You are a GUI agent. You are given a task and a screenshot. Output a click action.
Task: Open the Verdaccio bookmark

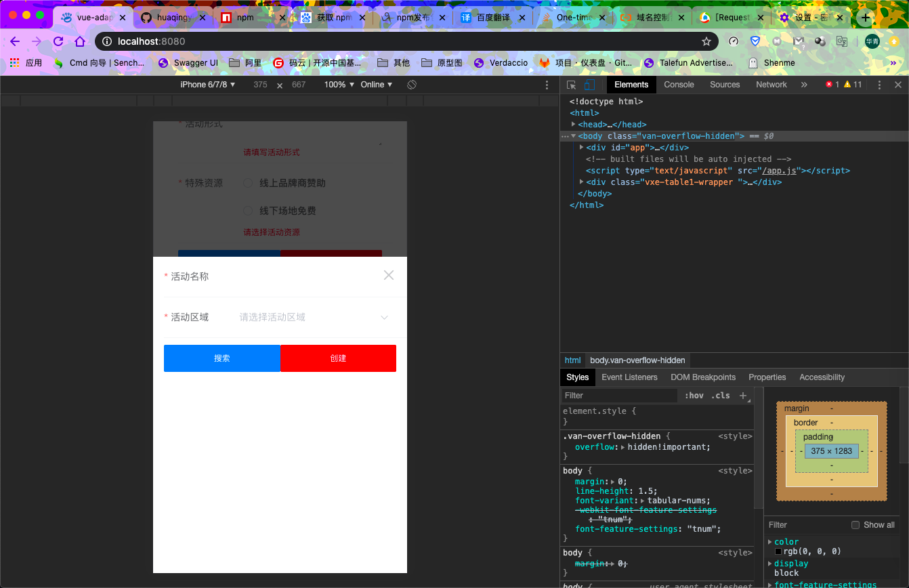pyautogui.click(x=501, y=62)
